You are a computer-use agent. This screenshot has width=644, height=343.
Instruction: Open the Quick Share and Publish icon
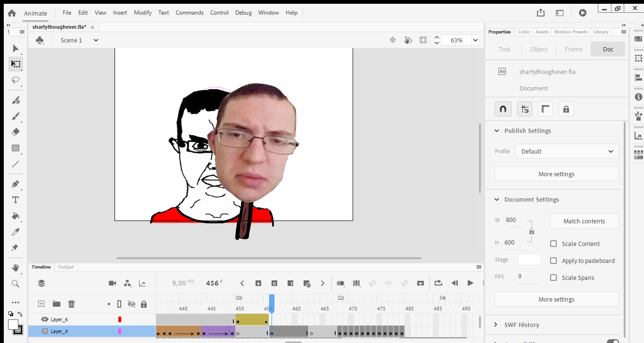[541, 13]
